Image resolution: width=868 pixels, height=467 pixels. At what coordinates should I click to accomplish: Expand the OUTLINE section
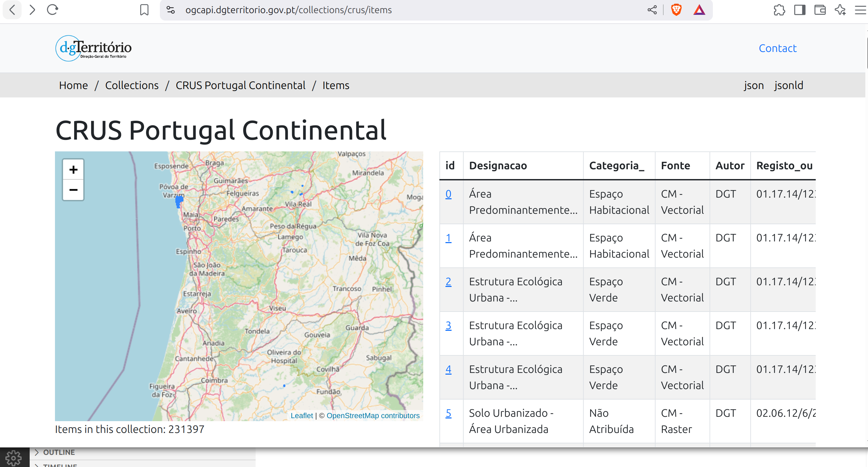click(59, 452)
